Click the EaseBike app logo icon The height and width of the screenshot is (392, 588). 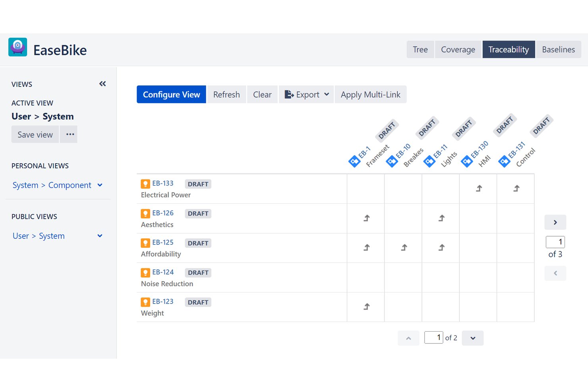pyautogui.click(x=17, y=47)
